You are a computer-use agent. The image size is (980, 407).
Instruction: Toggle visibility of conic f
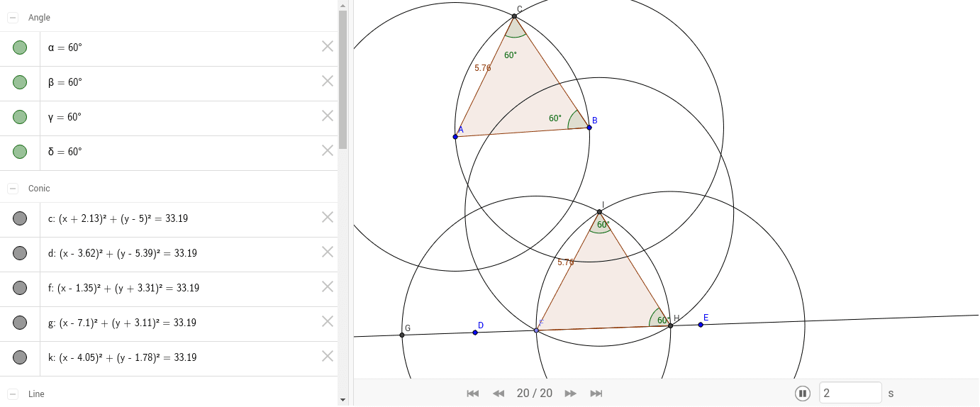tap(20, 288)
